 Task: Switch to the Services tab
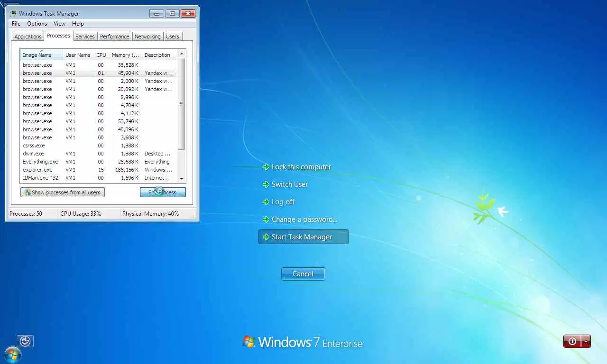pyautogui.click(x=85, y=36)
